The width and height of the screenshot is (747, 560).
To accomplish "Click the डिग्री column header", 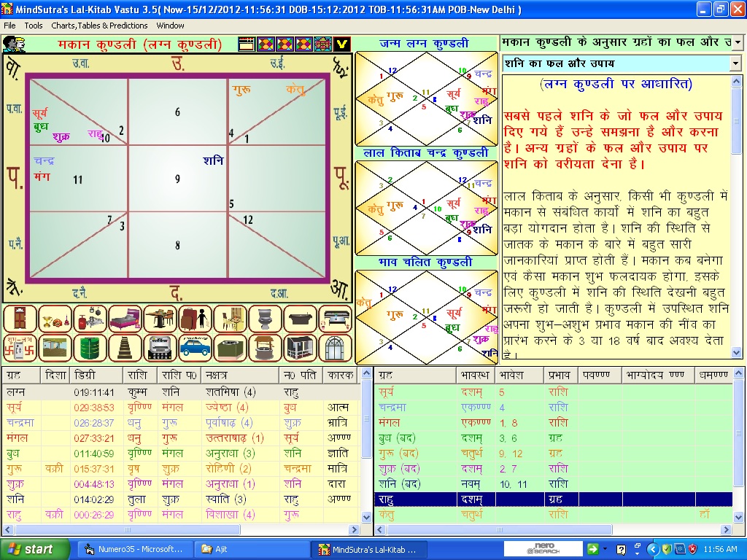I will pyautogui.click(x=97, y=376).
